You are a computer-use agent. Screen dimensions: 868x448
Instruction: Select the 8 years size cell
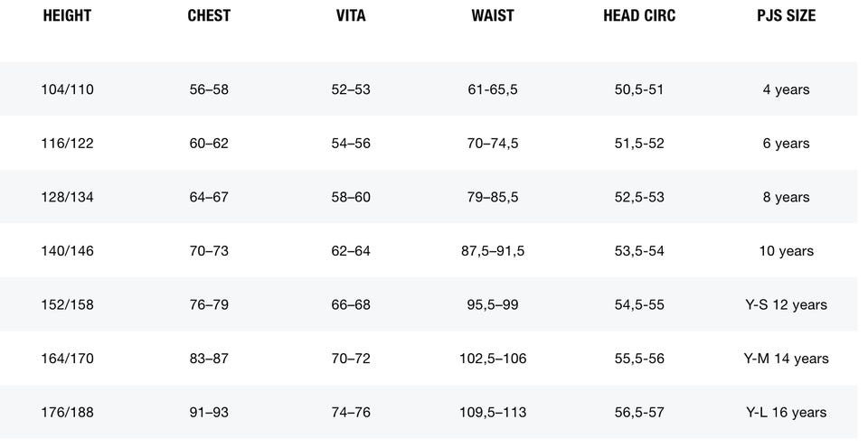pos(786,197)
